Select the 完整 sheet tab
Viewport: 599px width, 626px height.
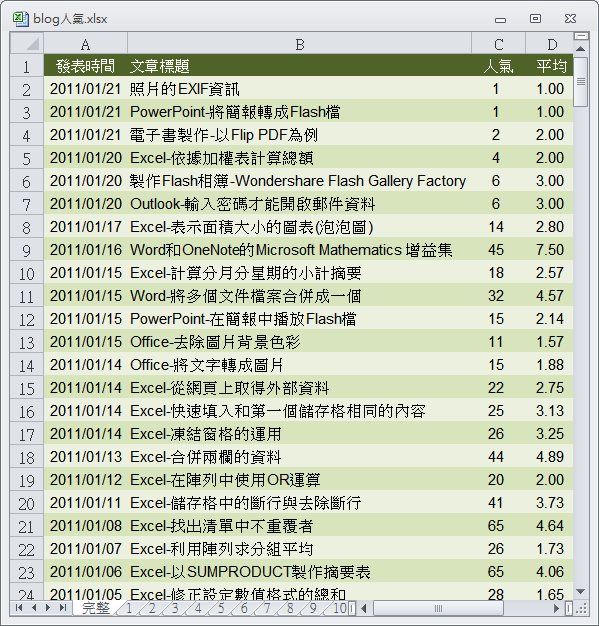[96, 608]
